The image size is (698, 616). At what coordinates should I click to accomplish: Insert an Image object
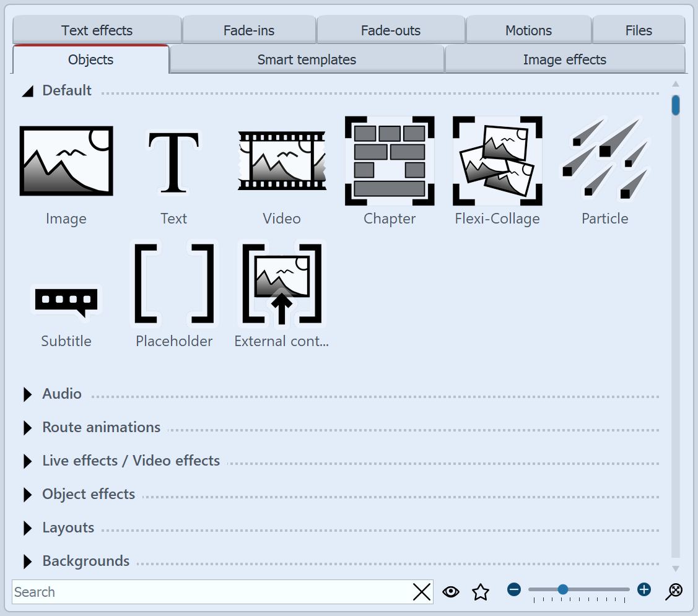point(66,160)
